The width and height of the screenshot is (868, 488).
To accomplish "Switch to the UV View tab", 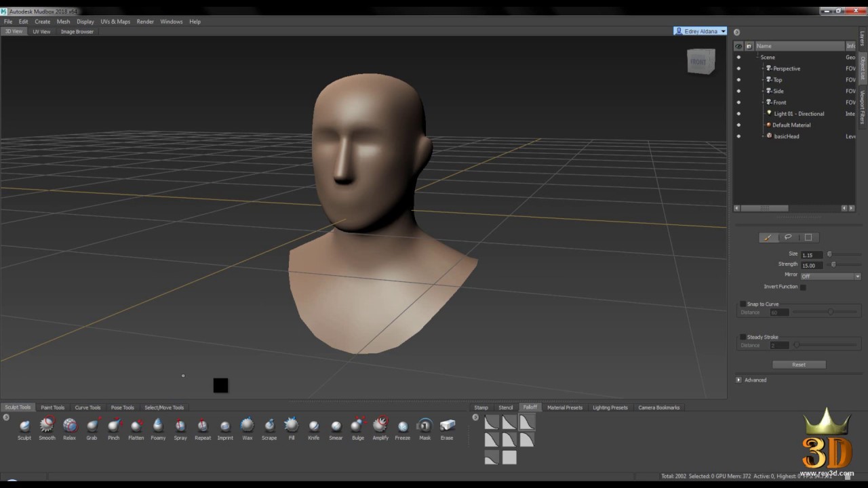I will point(41,32).
